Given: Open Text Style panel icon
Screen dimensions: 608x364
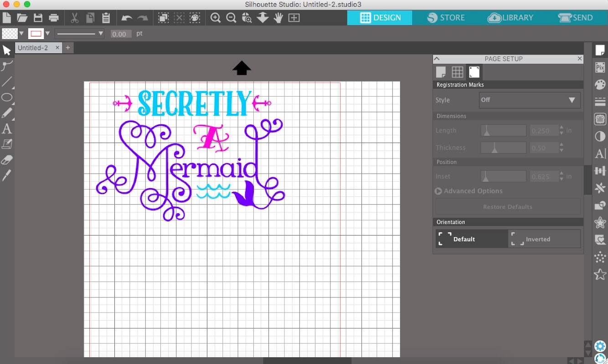Looking at the screenshot, I should pos(600,154).
